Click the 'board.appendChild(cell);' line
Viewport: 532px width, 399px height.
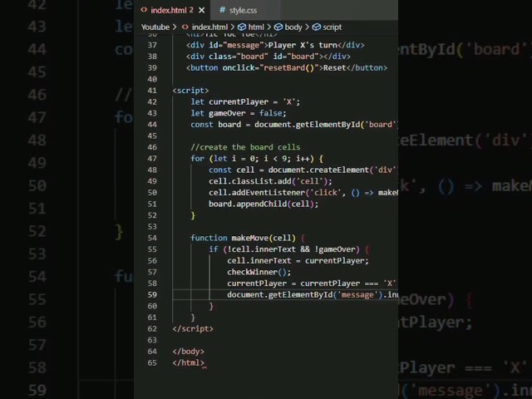[x=264, y=204]
